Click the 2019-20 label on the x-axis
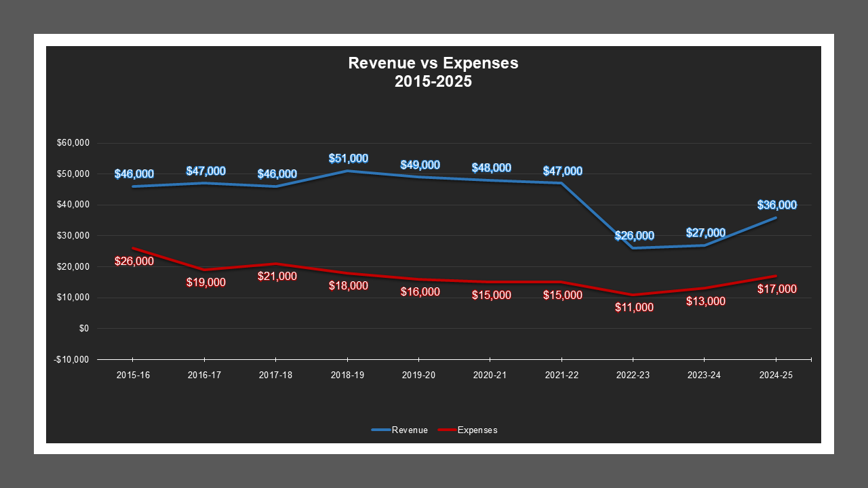868x488 pixels. [x=418, y=374]
